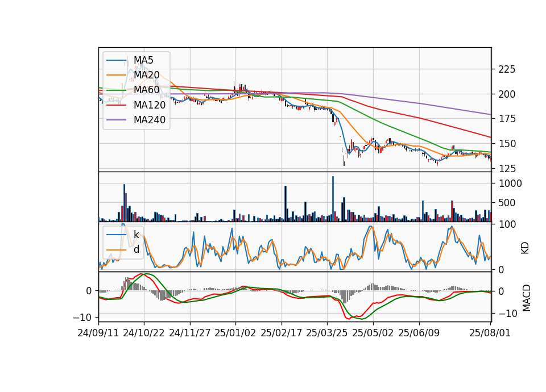Click the red MA120 legend line sample
The image size is (546, 392).
click(116, 105)
